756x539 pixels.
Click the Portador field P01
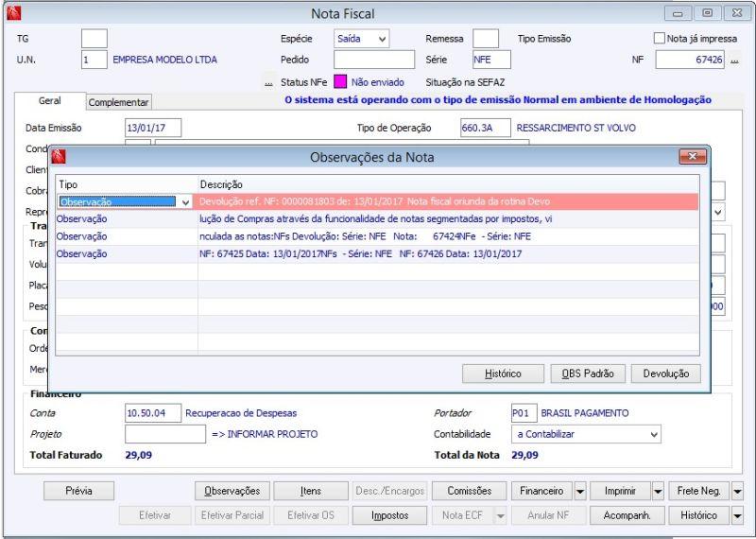524,413
